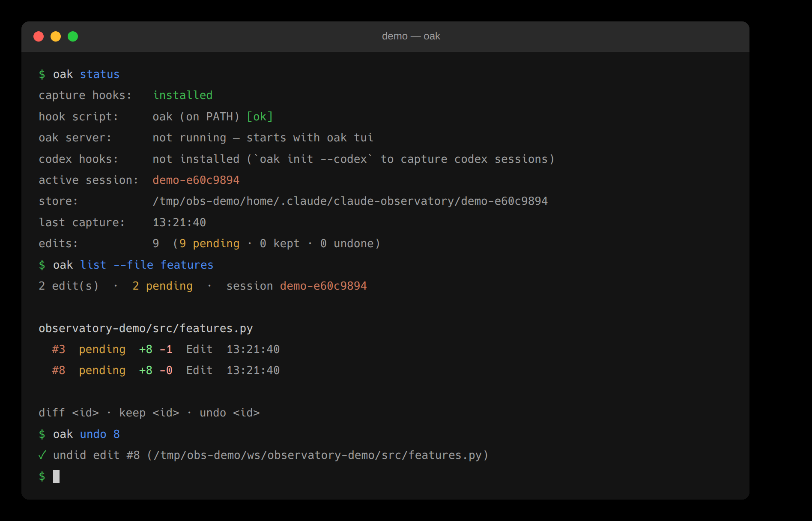Click 'diff <id>' hint
The height and width of the screenshot is (521, 812).
point(69,413)
